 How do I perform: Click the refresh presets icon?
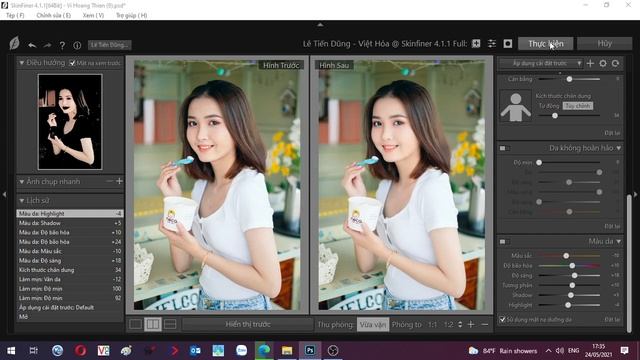(616, 63)
